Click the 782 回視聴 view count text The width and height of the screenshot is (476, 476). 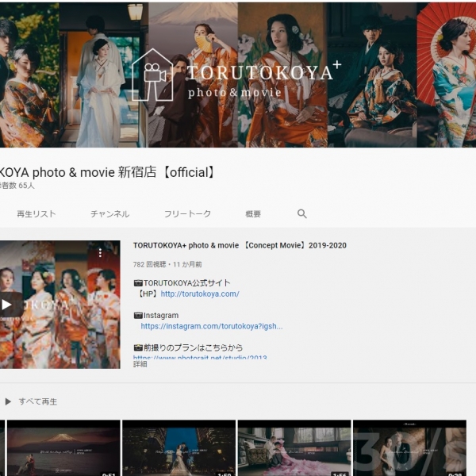pyautogui.click(x=149, y=264)
